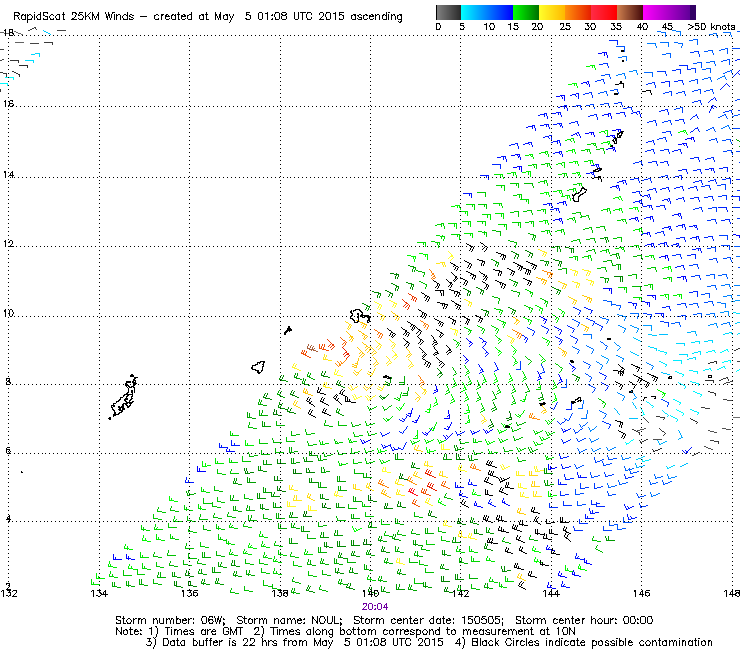Pick the magenta 40-45 knots legend swatch
740x650 pixels.
tap(656, 12)
